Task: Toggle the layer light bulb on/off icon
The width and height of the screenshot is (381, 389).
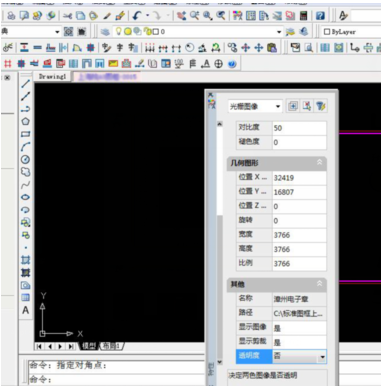Action: [x=118, y=31]
